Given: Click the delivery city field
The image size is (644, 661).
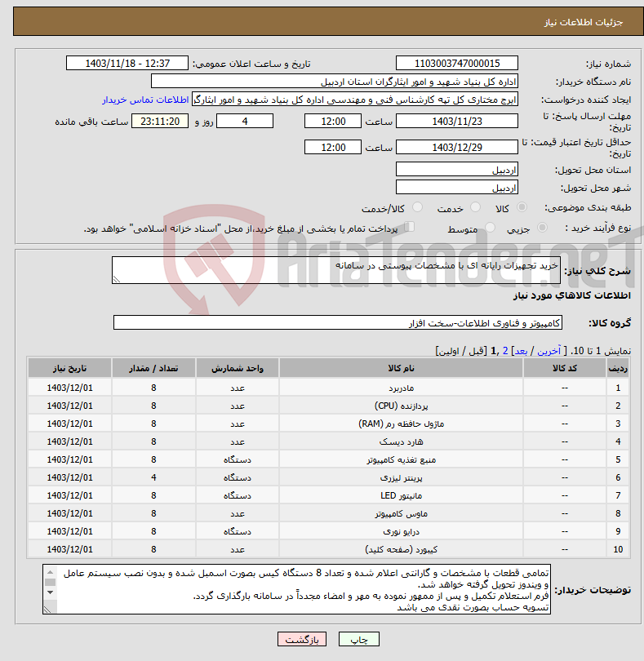Looking at the screenshot, I should (x=457, y=187).
